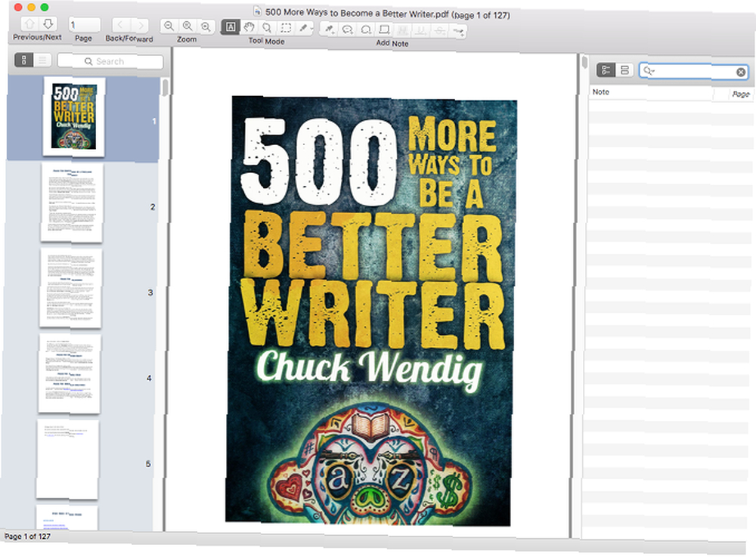
Task: Show notes view in right pane
Action: (606, 70)
